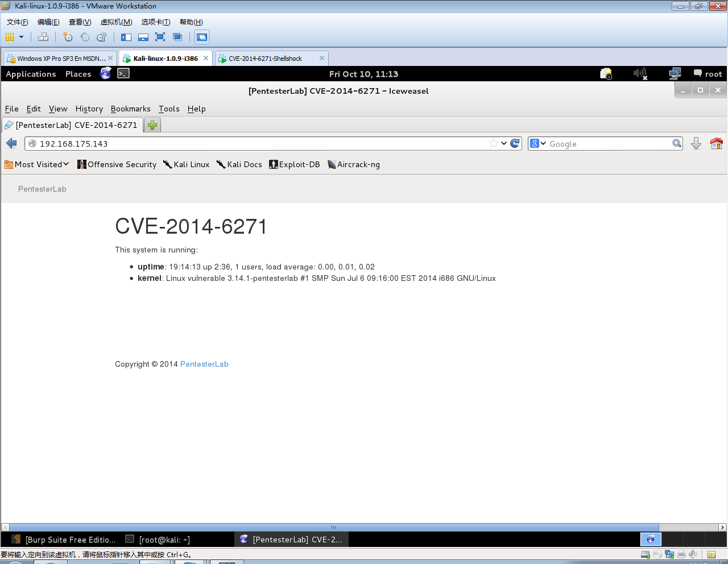Take a VM snapshot with the clock-star icon
Image resolution: width=728 pixels, height=564 pixels.
[68, 37]
